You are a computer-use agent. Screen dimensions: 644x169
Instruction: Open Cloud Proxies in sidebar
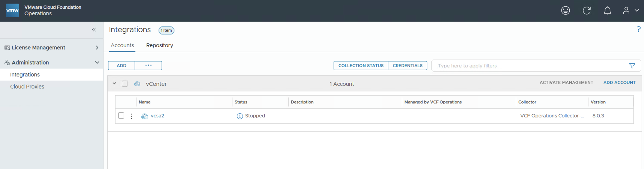tap(27, 87)
